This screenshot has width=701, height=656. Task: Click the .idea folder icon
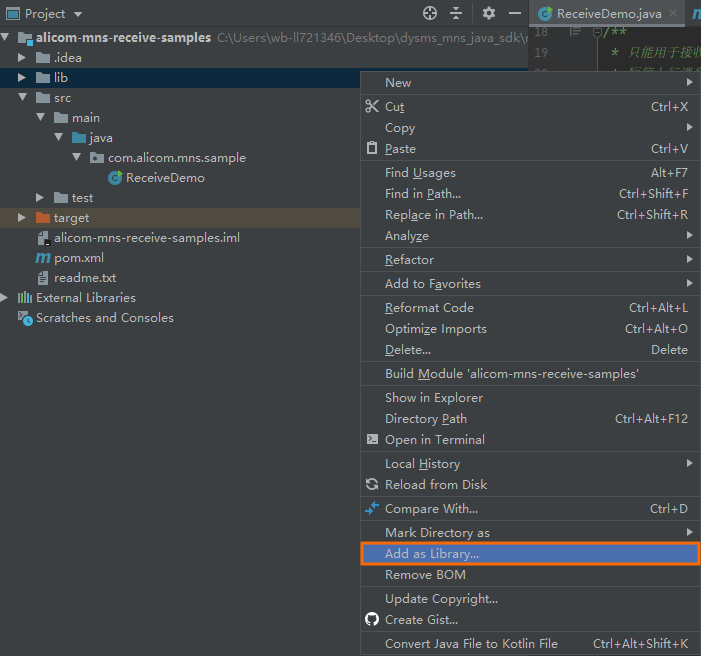[x=42, y=57]
